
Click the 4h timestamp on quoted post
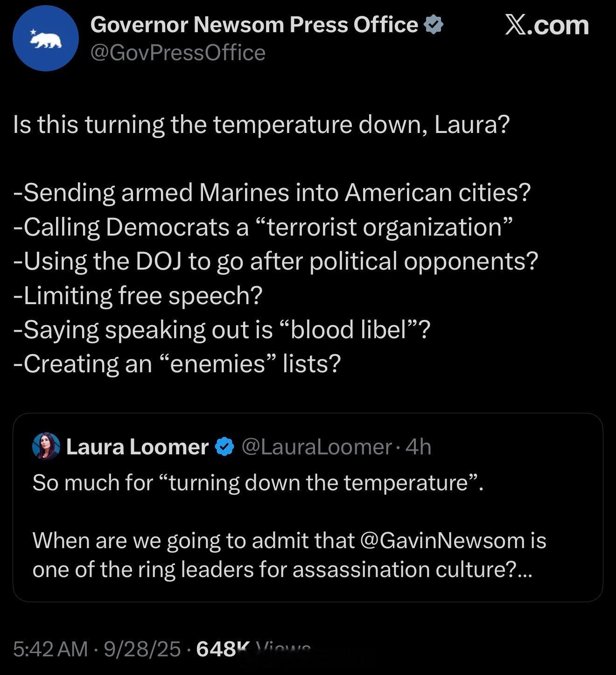[x=418, y=447]
